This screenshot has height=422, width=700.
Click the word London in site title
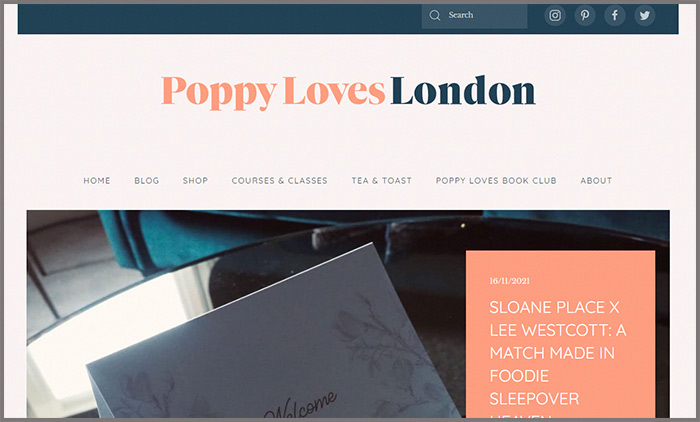click(x=463, y=91)
